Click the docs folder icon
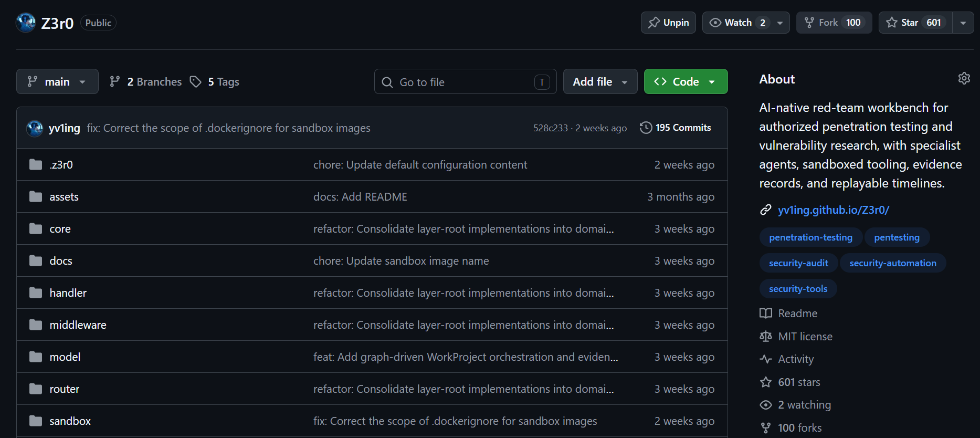980x438 pixels. coord(36,261)
